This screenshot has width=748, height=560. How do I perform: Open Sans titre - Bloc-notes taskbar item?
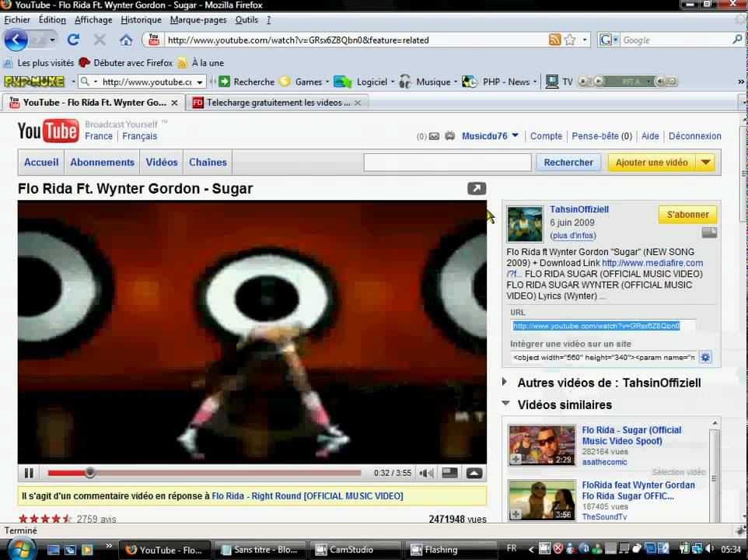pos(259,550)
